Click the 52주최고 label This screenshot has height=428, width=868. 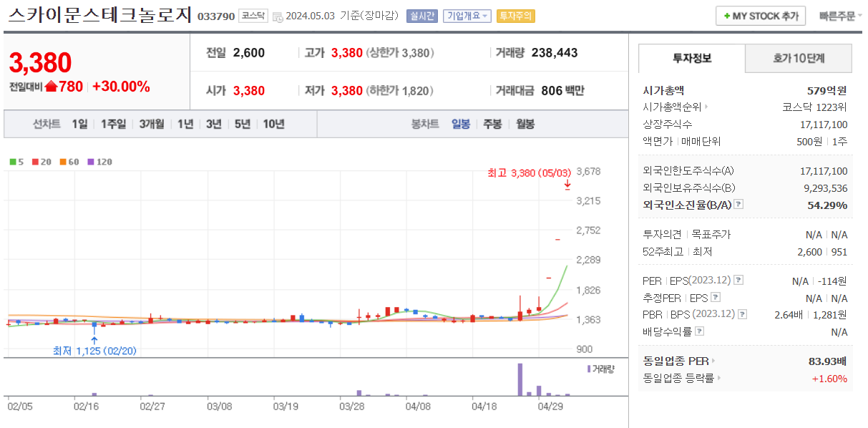tap(663, 252)
